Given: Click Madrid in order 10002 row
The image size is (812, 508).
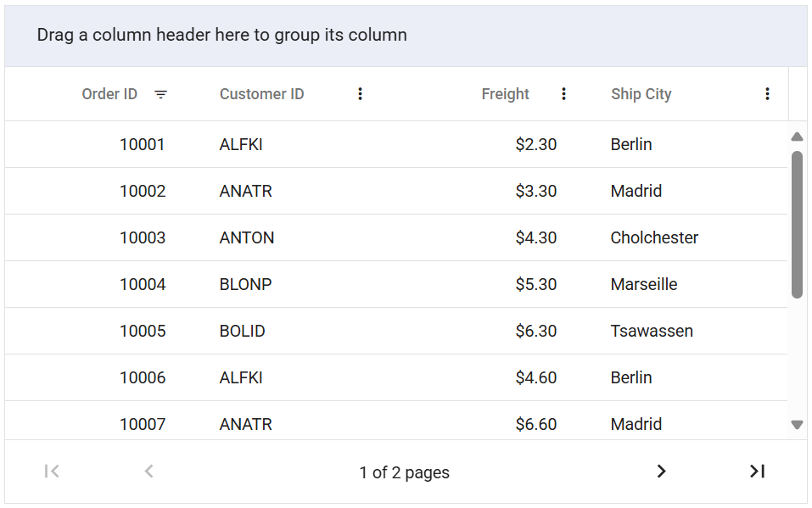Looking at the screenshot, I should [636, 191].
